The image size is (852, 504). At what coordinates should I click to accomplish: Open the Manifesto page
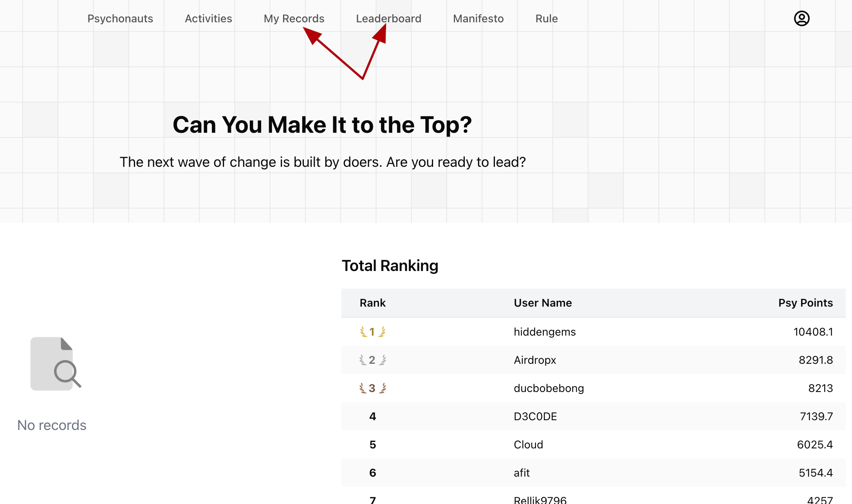click(478, 18)
